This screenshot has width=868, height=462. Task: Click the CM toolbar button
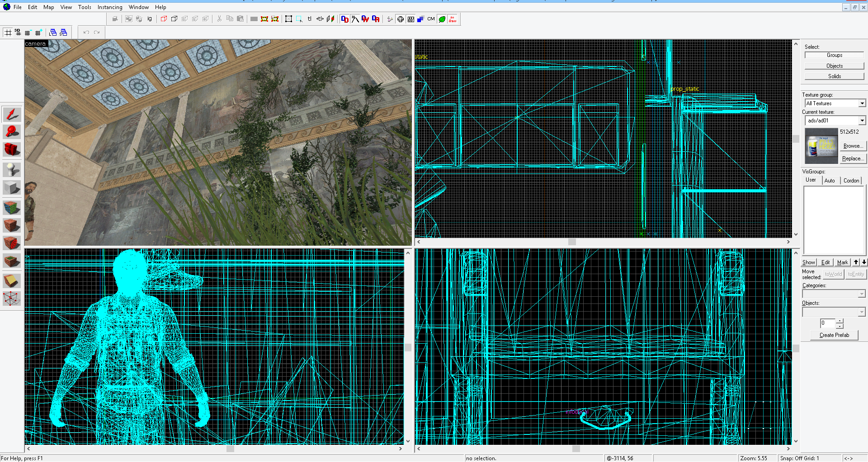coord(431,19)
